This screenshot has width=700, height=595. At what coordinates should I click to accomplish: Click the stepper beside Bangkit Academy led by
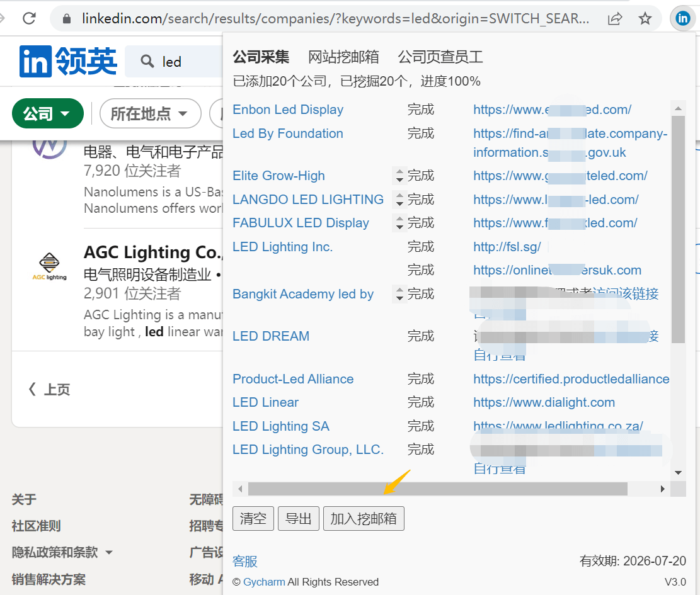pos(399,295)
